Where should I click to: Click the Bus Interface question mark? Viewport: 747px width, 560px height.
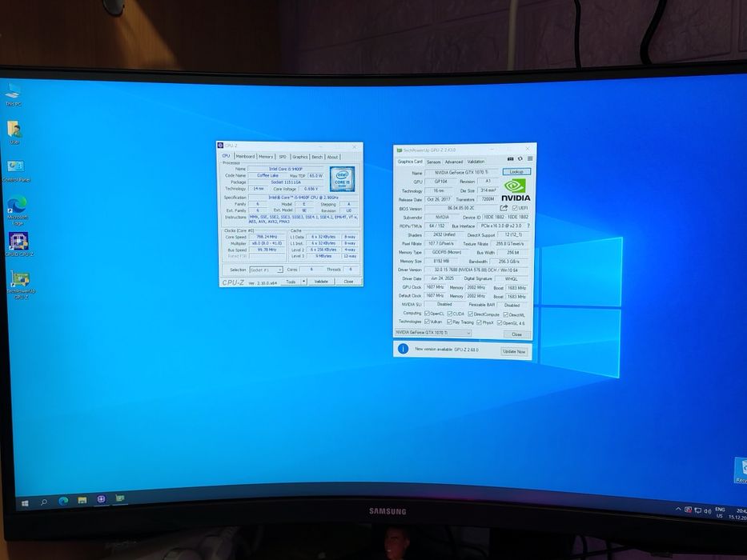coord(528,226)
